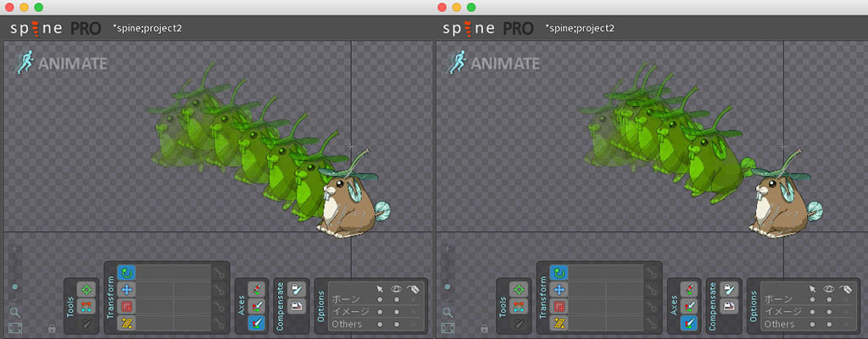Activate Rotate tool in left window

126,273
